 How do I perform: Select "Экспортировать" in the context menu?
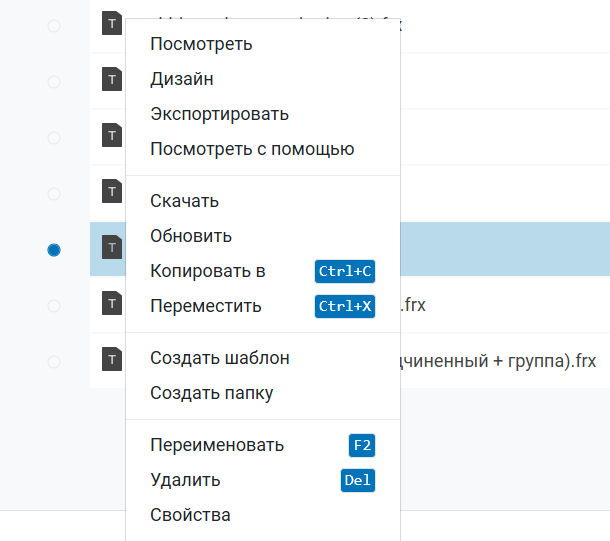point(219,114)
